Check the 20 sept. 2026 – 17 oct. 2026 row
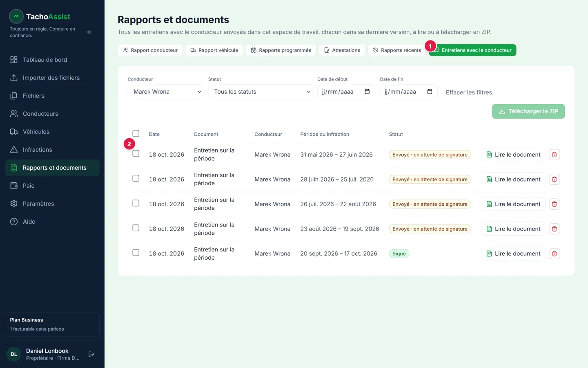 pos(136,253)
